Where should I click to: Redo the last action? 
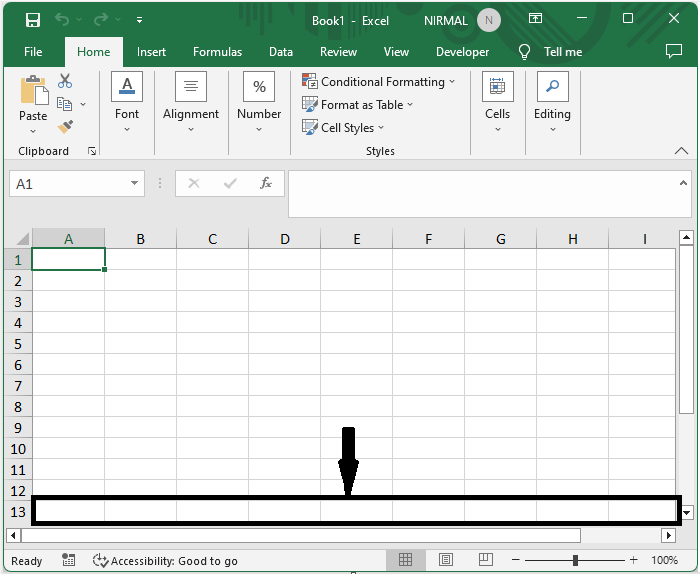coord(101,20)
